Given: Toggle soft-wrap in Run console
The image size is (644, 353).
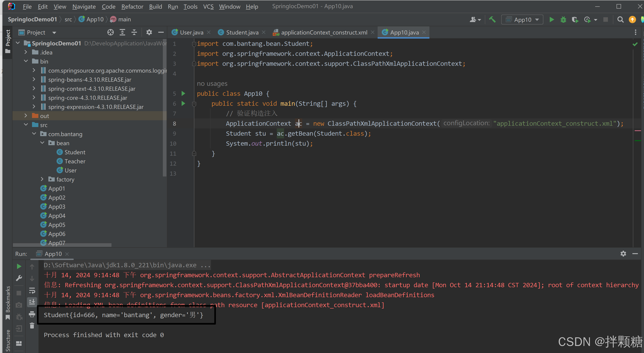Looking at the screenshot, I should 32,290.
